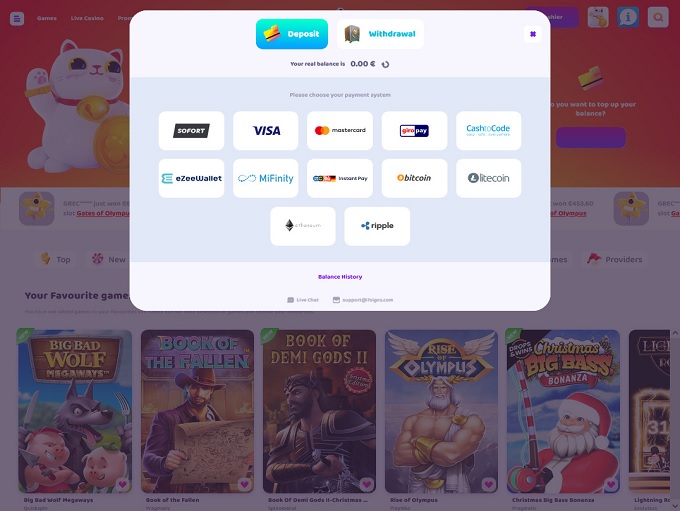Image resolution: width=680 pixels, height=511 pixels.
Task: Open Live Chat support
Action: 303,300
